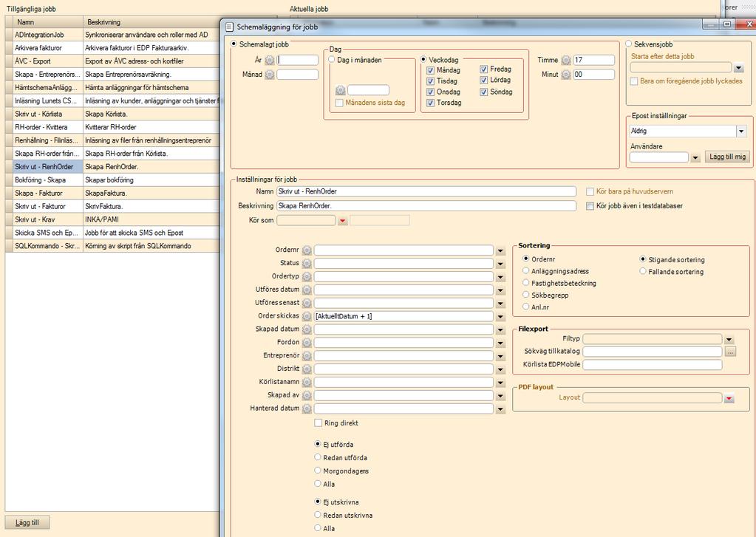Click the gear icon of Körlistanamn
756x537 pixels.
(x=307, y=383)
